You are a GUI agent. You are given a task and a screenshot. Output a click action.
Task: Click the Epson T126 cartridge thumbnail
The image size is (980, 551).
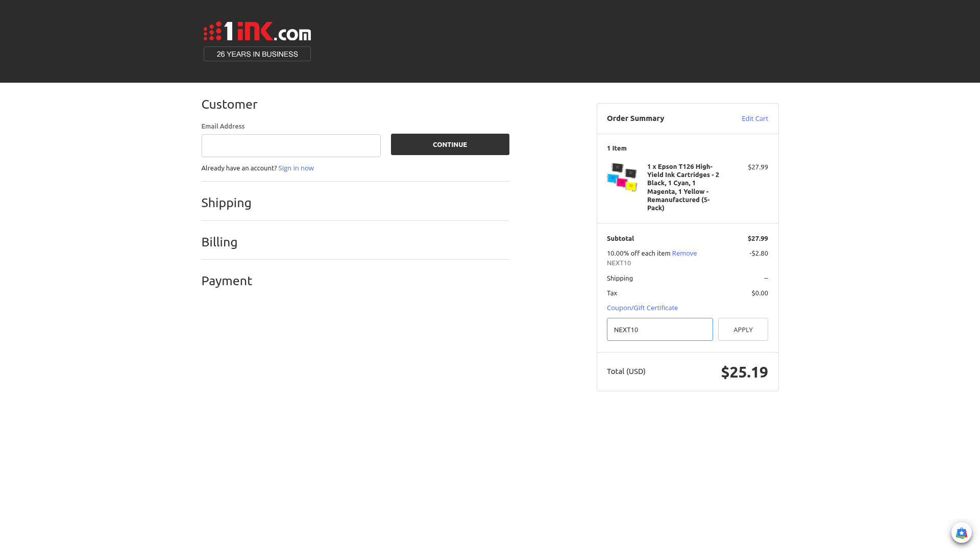point(622,177)
